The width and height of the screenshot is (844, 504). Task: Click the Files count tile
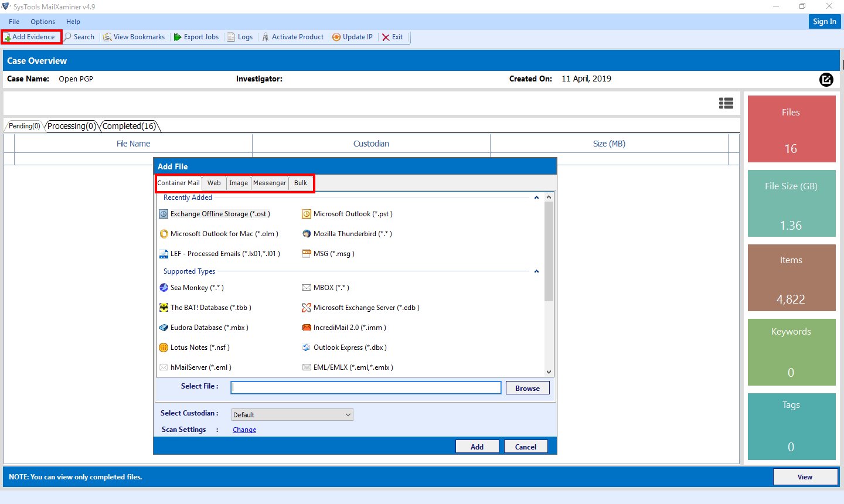coord(791,129)
